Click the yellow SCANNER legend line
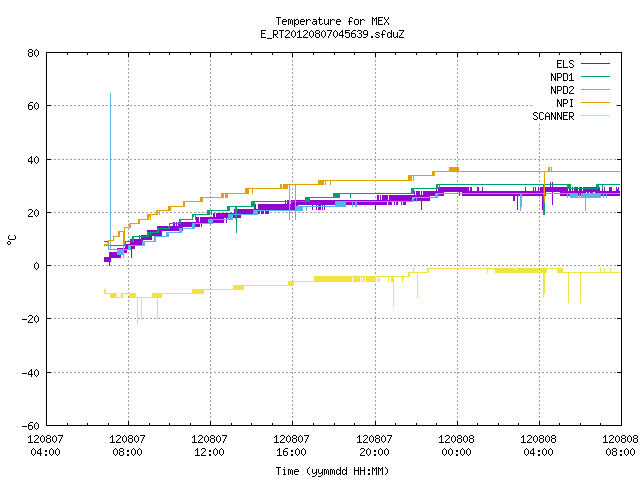Viewport: 640px width, 480px height. tap(595, 116)
